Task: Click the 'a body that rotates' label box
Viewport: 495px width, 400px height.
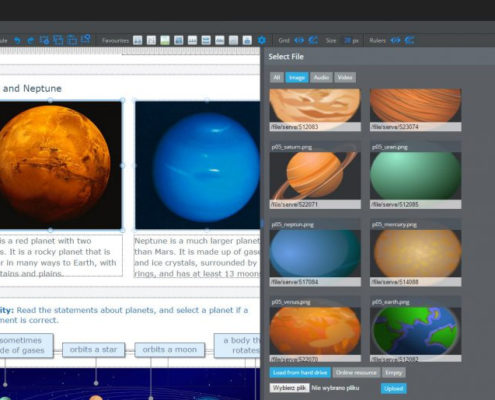Action: [x=237, y=345]
